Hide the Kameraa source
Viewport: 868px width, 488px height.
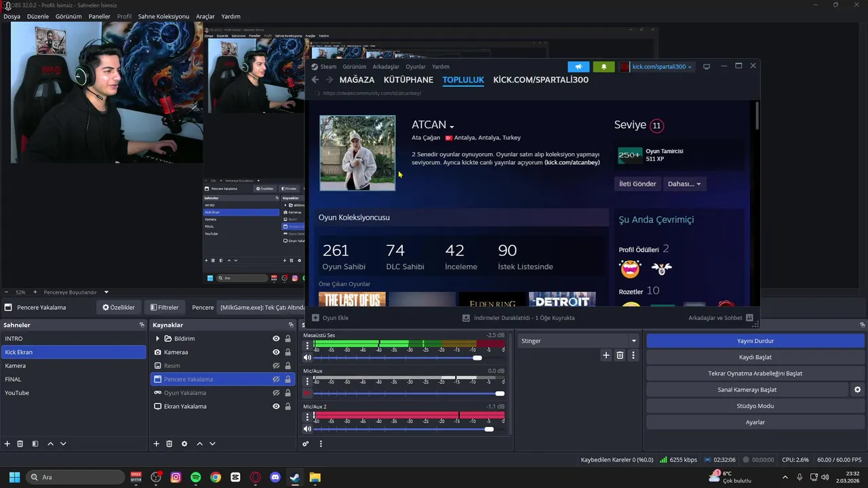pos(276,352)
